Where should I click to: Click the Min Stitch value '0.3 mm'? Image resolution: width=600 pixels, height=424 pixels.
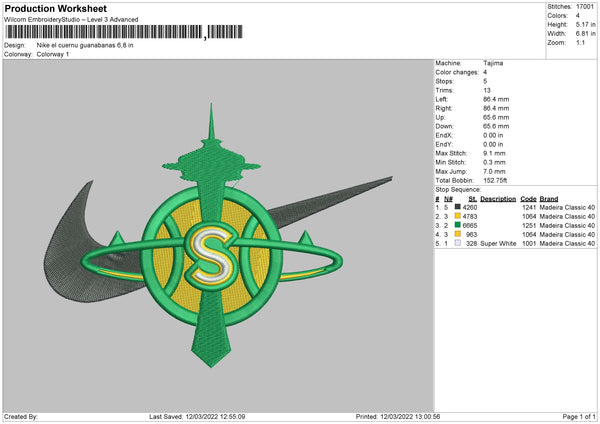[494, 162]
